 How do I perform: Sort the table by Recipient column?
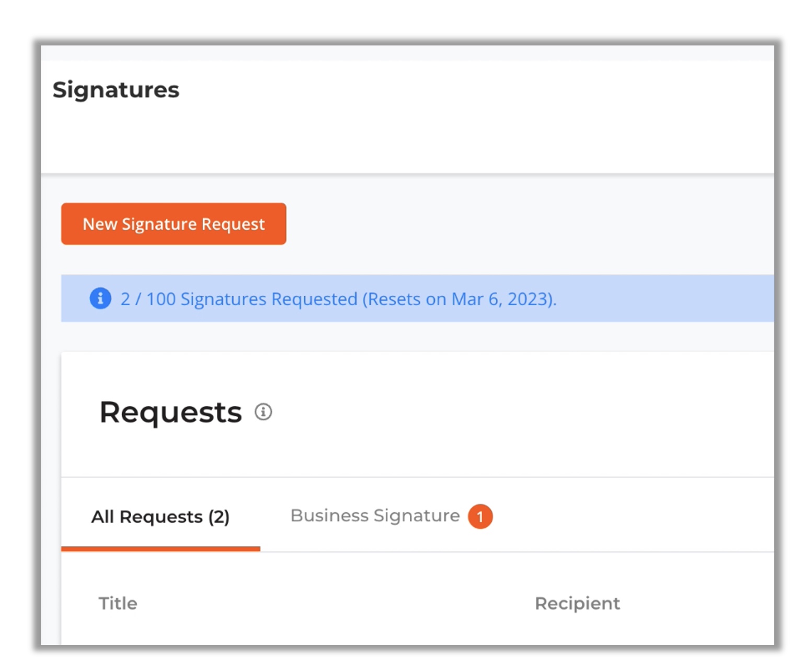(x=577, y=603)
